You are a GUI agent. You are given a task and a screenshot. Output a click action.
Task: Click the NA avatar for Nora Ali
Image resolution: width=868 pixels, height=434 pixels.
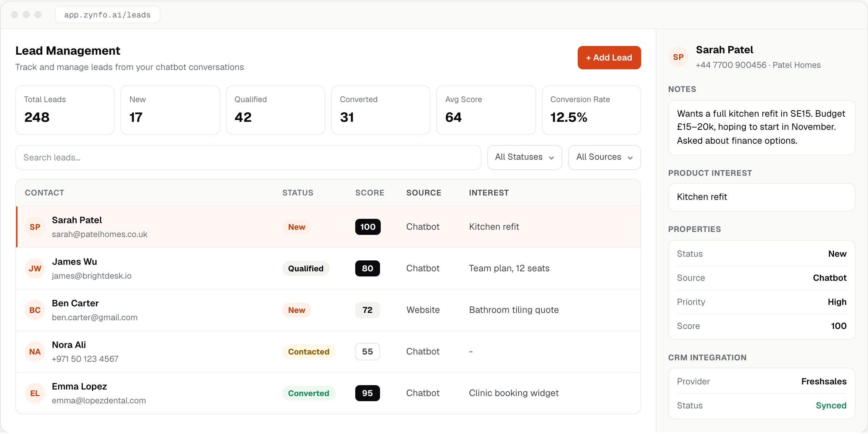[35, 352]
